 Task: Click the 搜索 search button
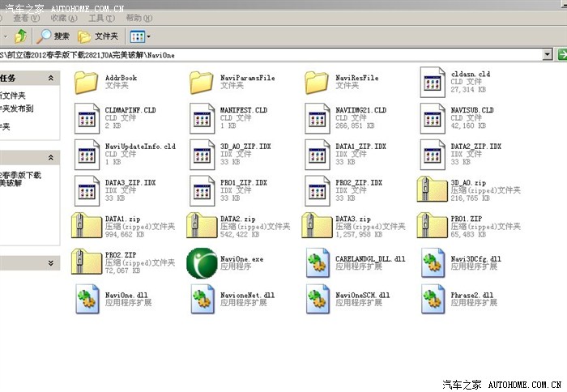[x=53, y=36]
